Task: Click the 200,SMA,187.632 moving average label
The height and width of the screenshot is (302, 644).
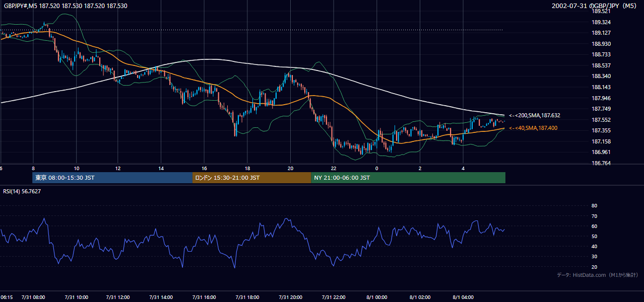Action: 535,115
